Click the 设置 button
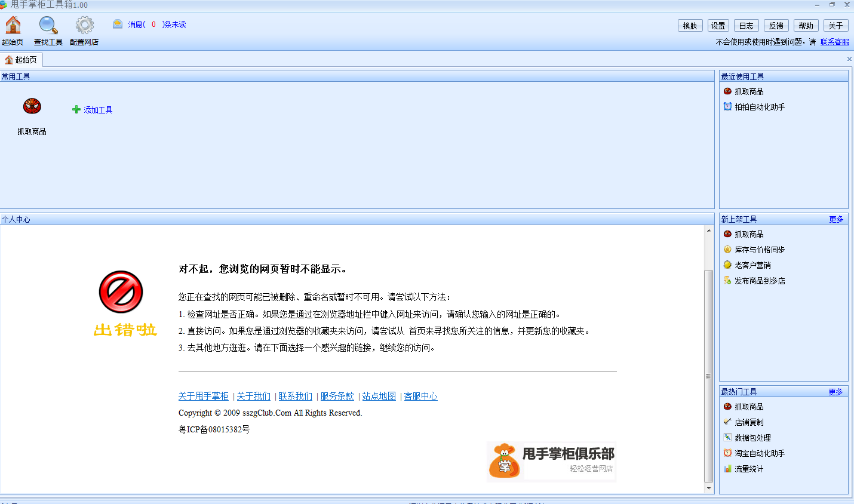Image resolution: width=854 pixels, height=504 pixels. click(718, 26)
